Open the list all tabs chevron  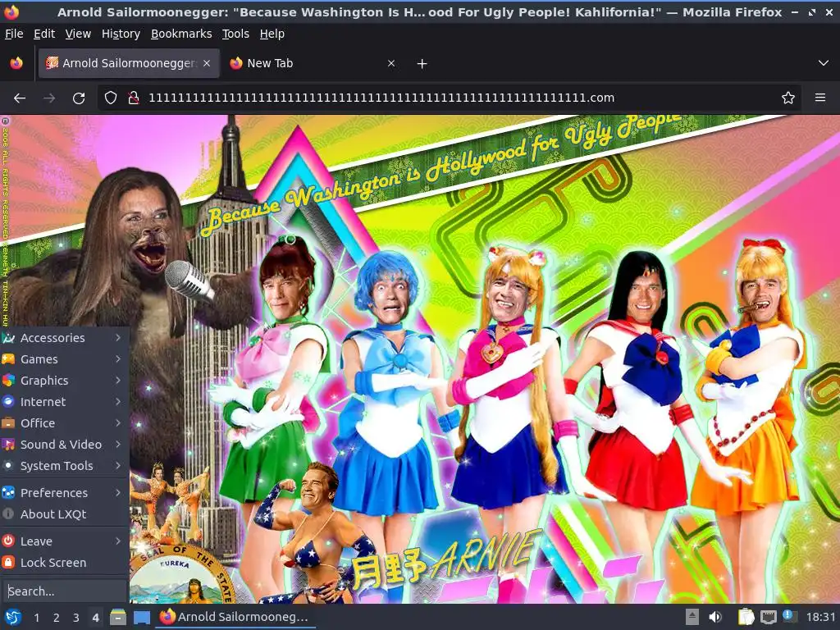coord(824,63)
